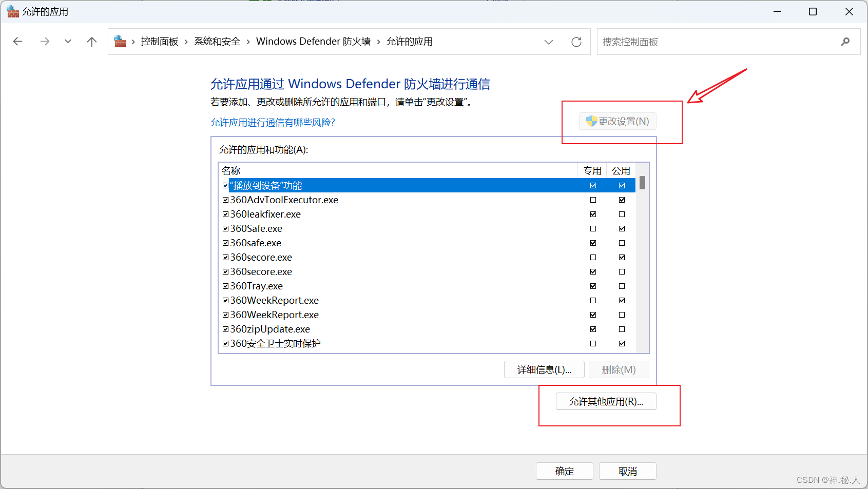The image size is (868, 489).
Task: Go up one level with up arrow
Action: pos(92,42)
